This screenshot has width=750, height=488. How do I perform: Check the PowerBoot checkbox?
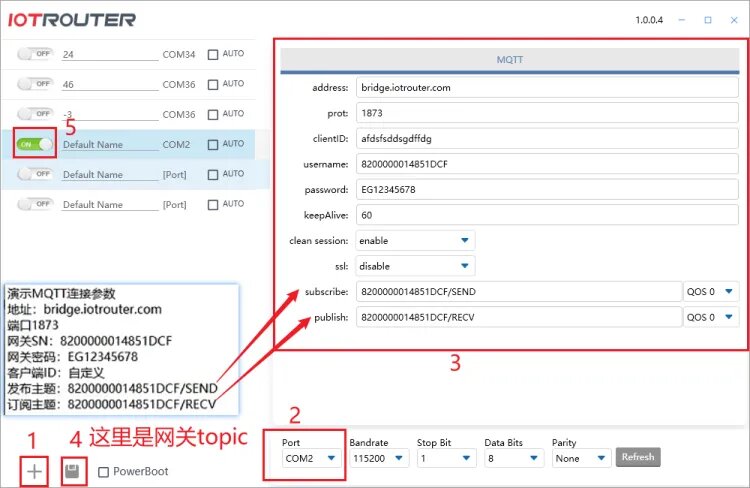(x=104, y=471)
